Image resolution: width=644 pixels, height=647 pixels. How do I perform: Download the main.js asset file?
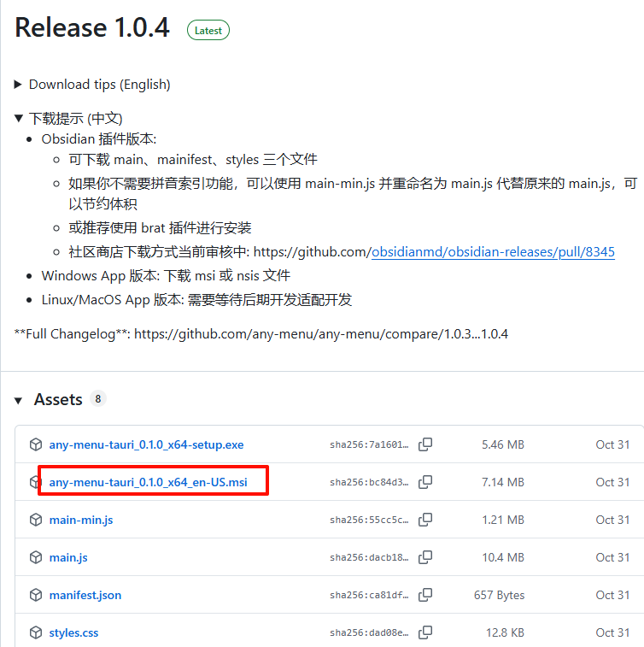point(68,557)
